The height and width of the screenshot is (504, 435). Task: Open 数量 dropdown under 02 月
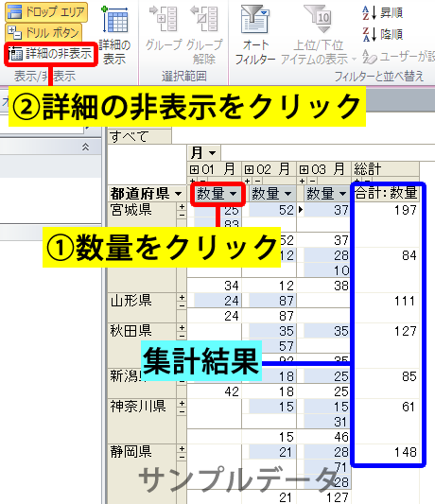288,194
